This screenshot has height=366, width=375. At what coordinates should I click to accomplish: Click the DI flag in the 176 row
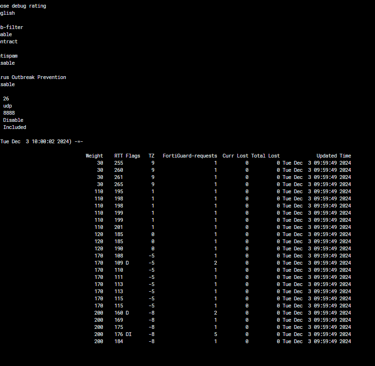coord(129,334)
